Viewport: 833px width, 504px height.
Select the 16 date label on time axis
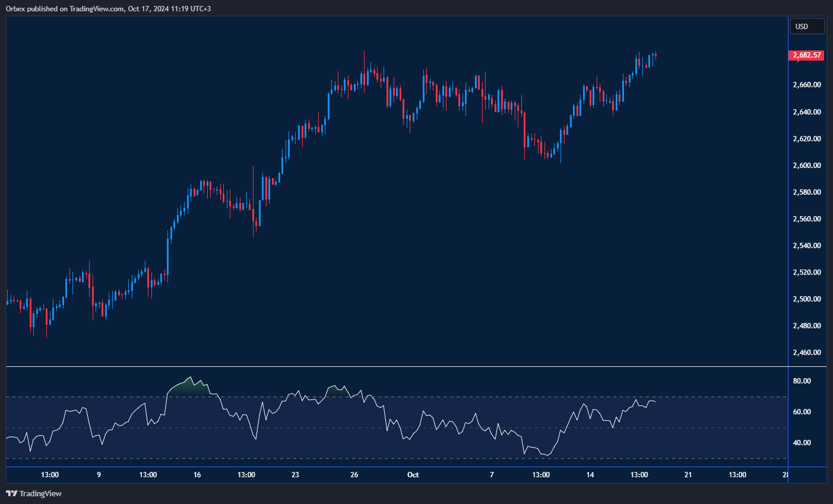coord(197,475)
